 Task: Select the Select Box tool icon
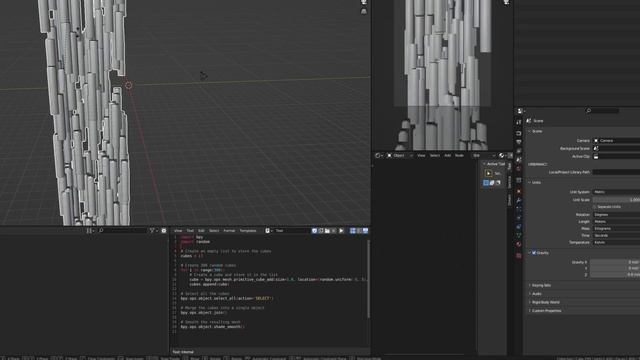click(489, 173)
